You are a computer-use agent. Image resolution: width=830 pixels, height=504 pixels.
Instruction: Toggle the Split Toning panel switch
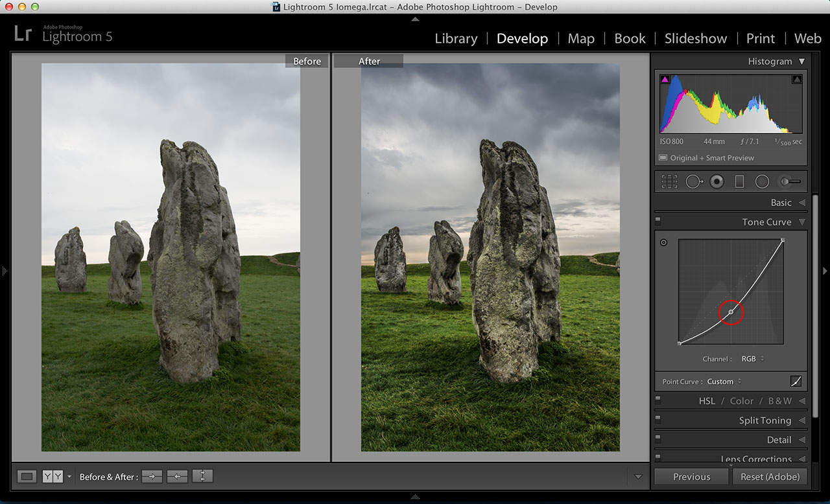[x=658, y=420]
